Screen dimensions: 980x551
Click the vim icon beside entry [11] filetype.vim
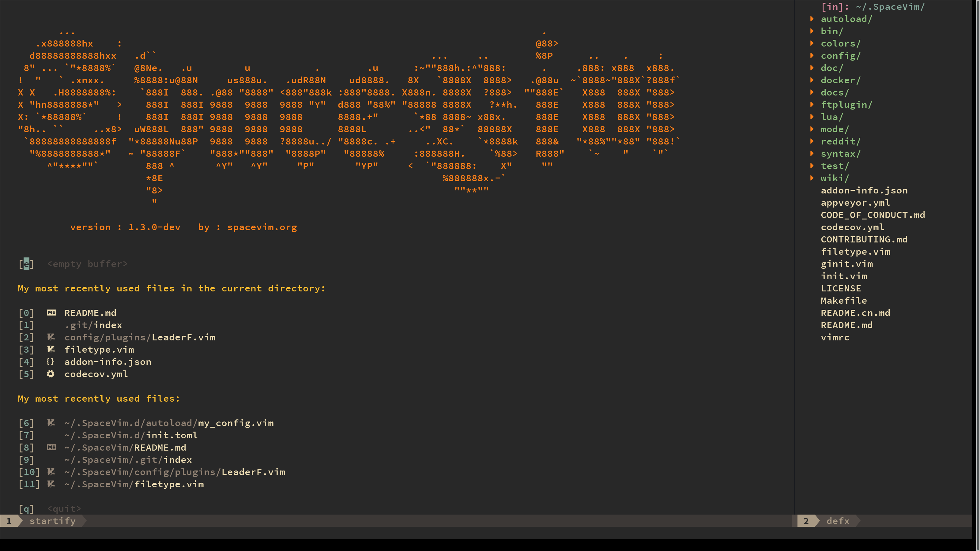point(51,484)
